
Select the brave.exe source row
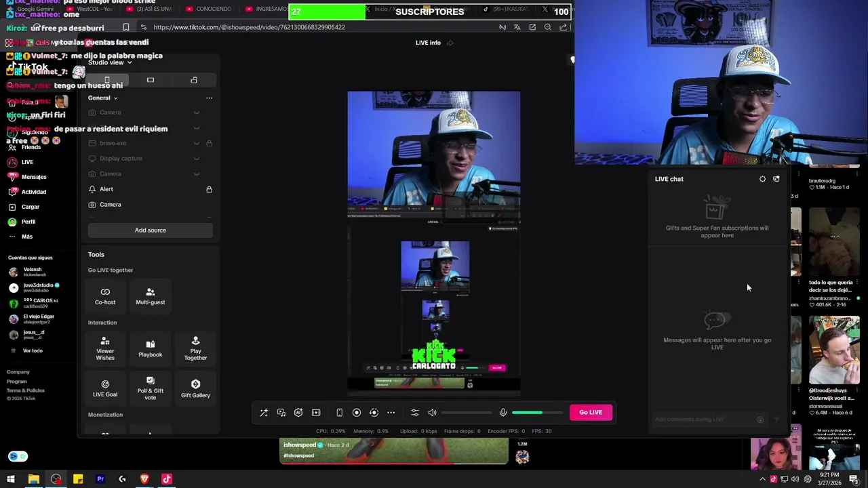(x=150, y=143)
